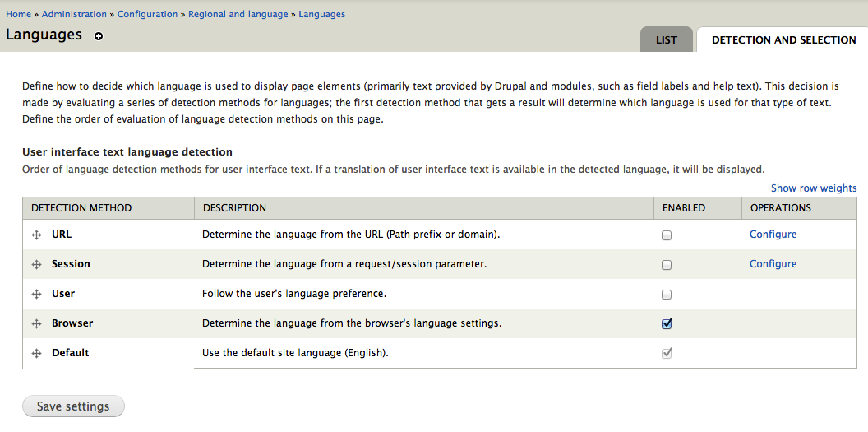The height and width of the screenshot is (432, 868).
Task: Enable the Session detection method checkbox
Action: click(667, 265)
